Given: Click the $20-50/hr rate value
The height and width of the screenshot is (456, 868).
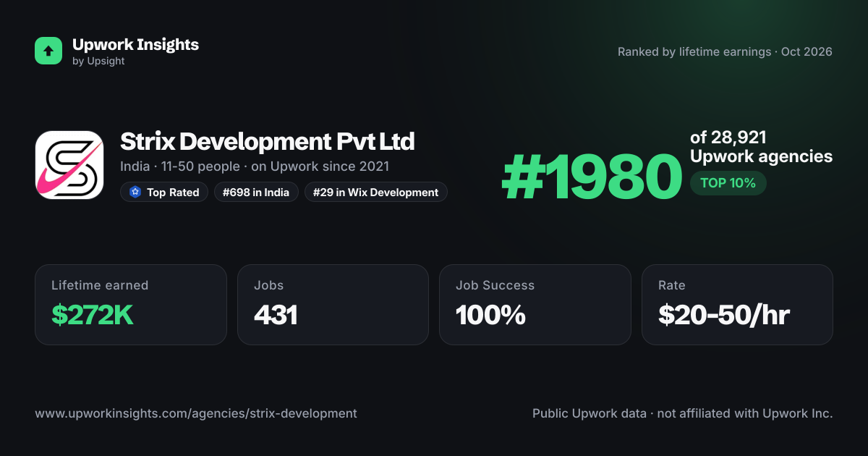Looking at the screenshot, I should (x=724, y=315).
